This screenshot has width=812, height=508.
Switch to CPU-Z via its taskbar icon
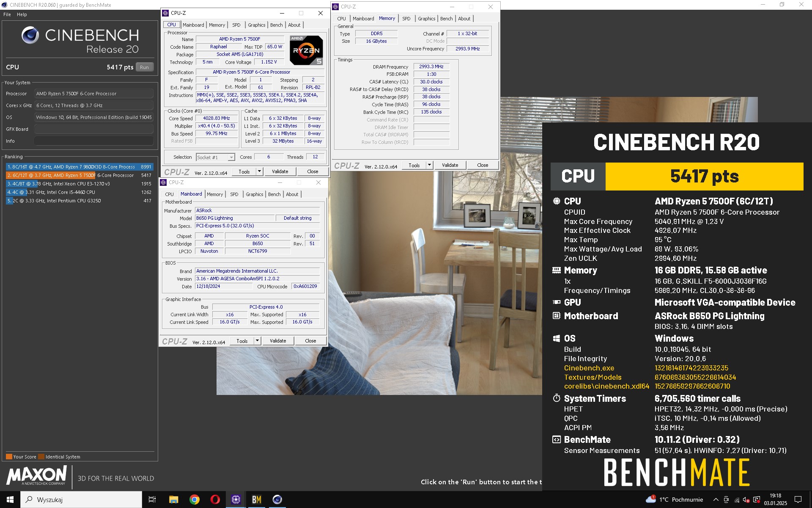pyautogui.click(x=236, y=500)
